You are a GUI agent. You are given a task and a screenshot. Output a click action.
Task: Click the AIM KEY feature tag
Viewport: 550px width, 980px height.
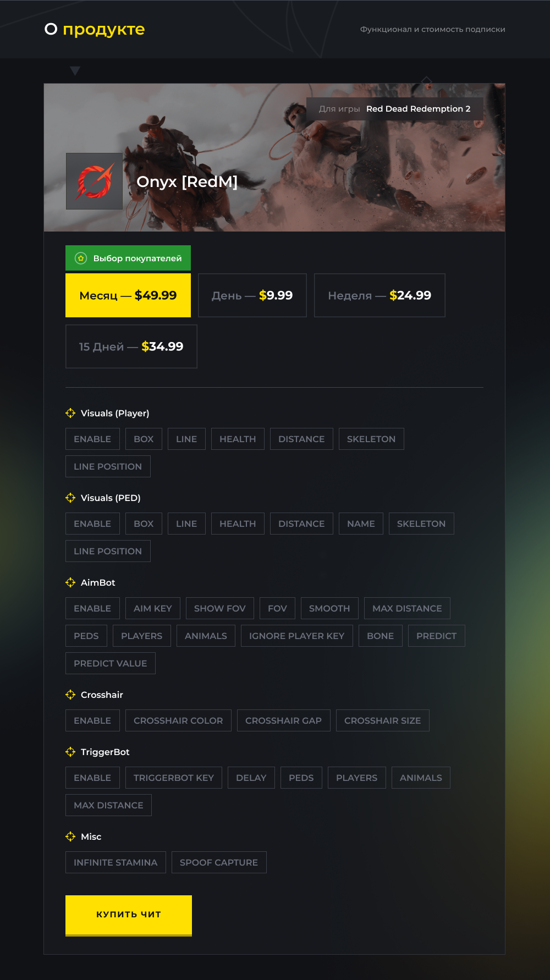153,608
